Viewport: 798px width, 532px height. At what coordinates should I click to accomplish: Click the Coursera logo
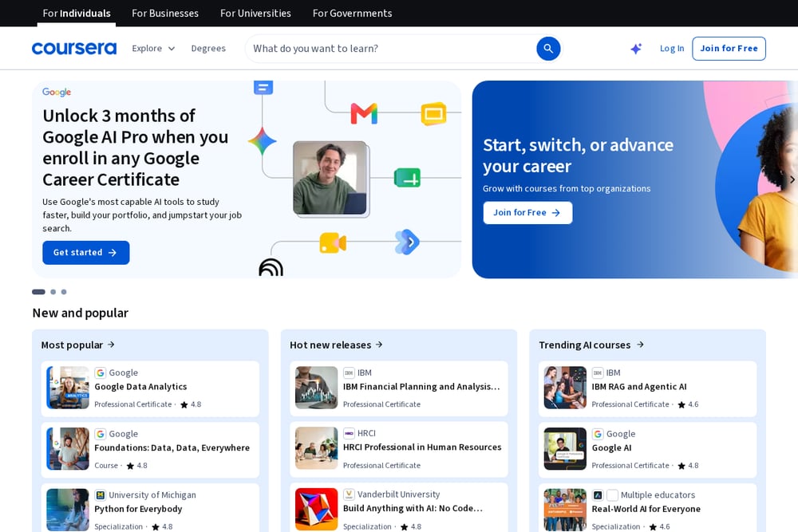click(73, 49)
